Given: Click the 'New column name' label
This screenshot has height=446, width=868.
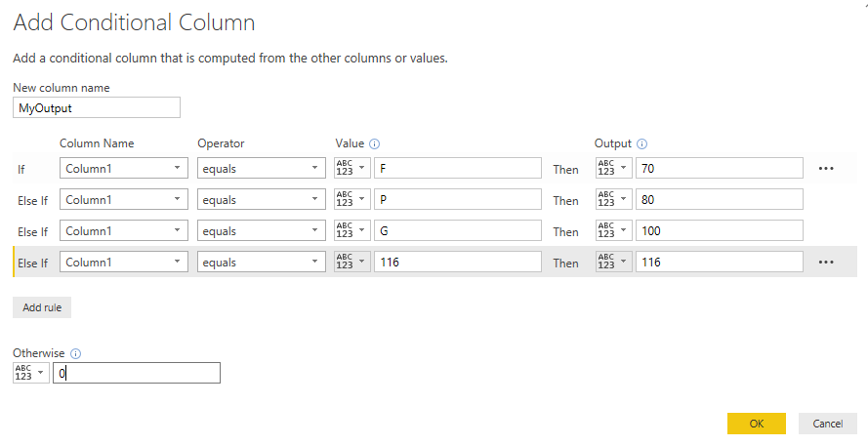Looking at the screenshot, I should point(62,88).
